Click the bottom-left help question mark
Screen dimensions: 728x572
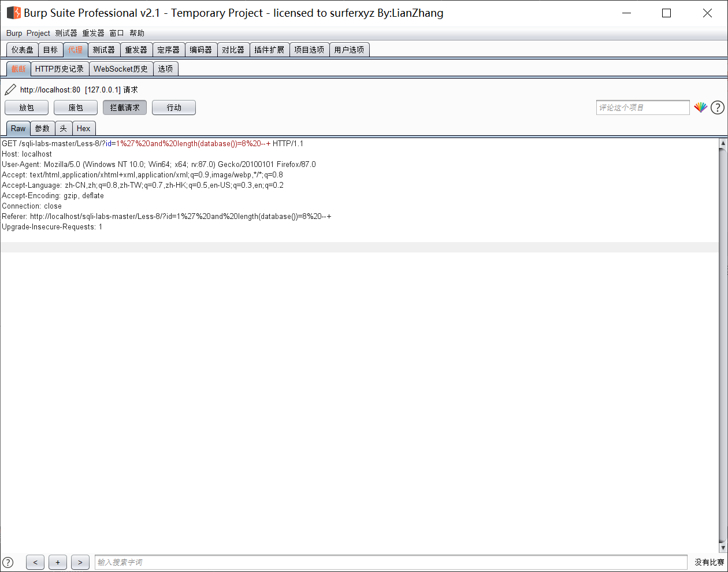[x=8, y=562]
